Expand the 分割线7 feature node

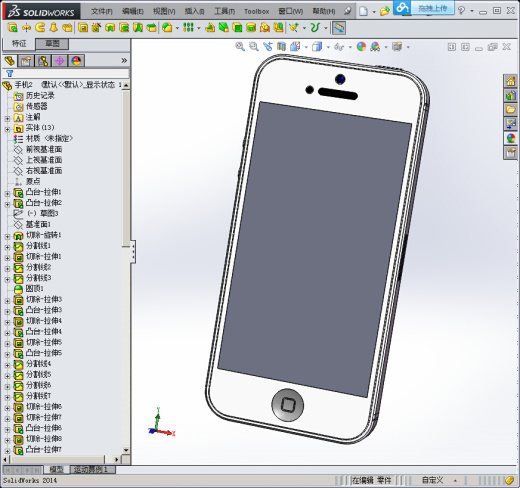[x=7, y=397]
